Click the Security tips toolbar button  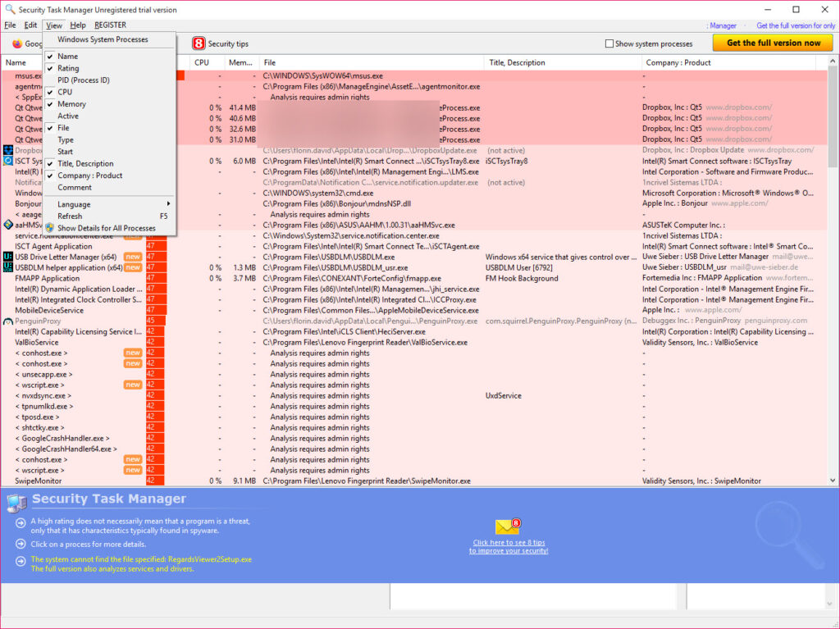[220, 43]
